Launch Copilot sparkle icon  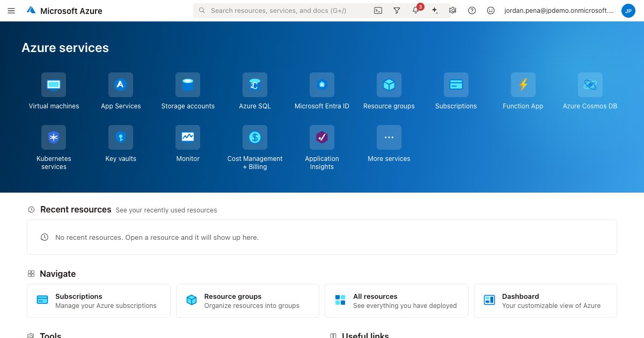click(435, 10)
